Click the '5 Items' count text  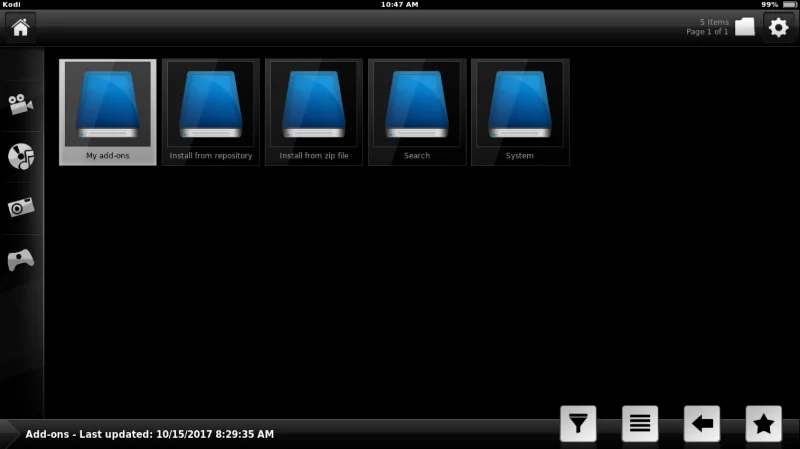(714, 22)
